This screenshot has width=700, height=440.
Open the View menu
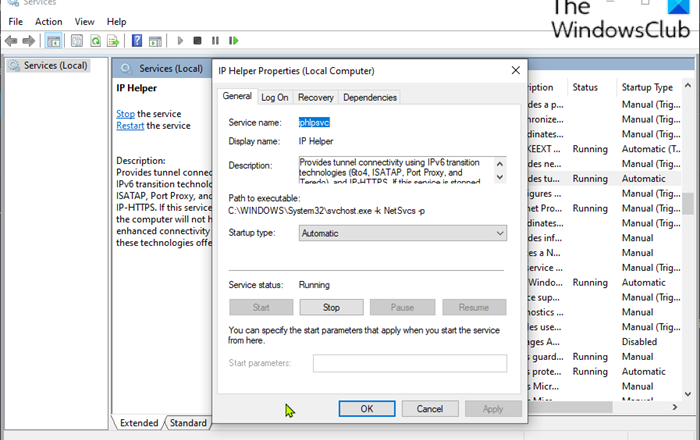click(84, 21)
